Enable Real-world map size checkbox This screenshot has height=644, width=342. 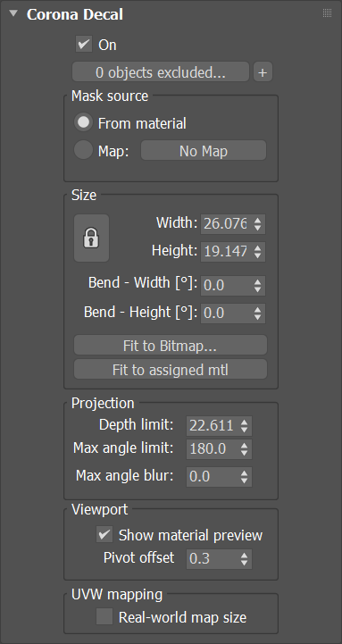[x=104, y=617]
